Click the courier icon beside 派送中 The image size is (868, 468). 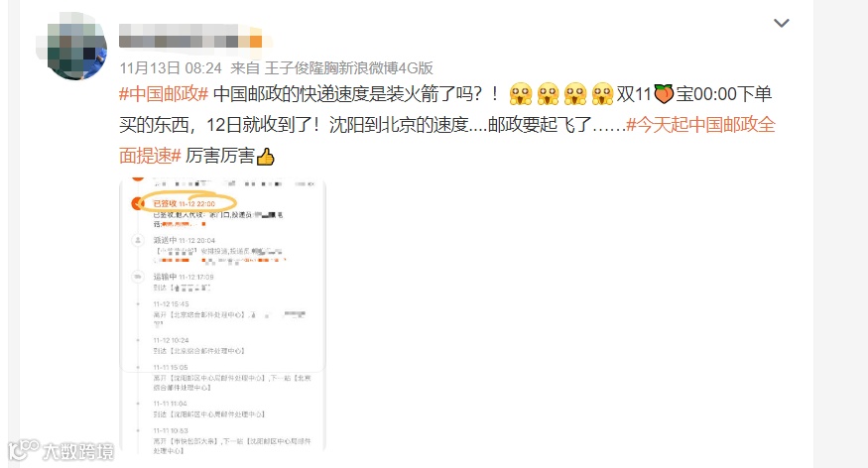point(137,240)
